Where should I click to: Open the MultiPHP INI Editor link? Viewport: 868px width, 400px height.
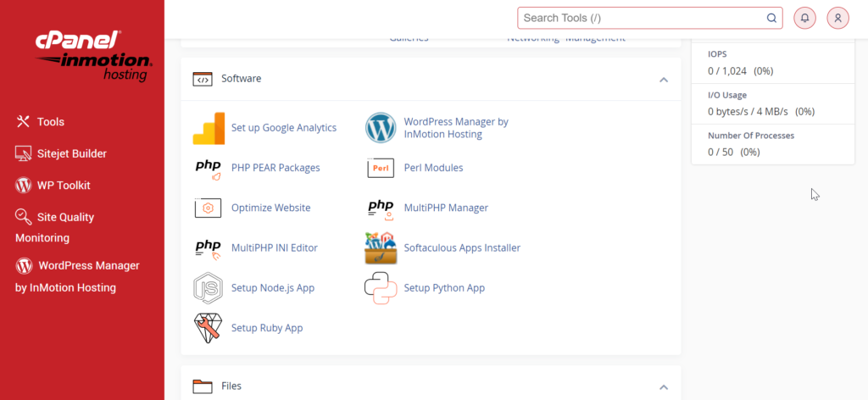275,247
